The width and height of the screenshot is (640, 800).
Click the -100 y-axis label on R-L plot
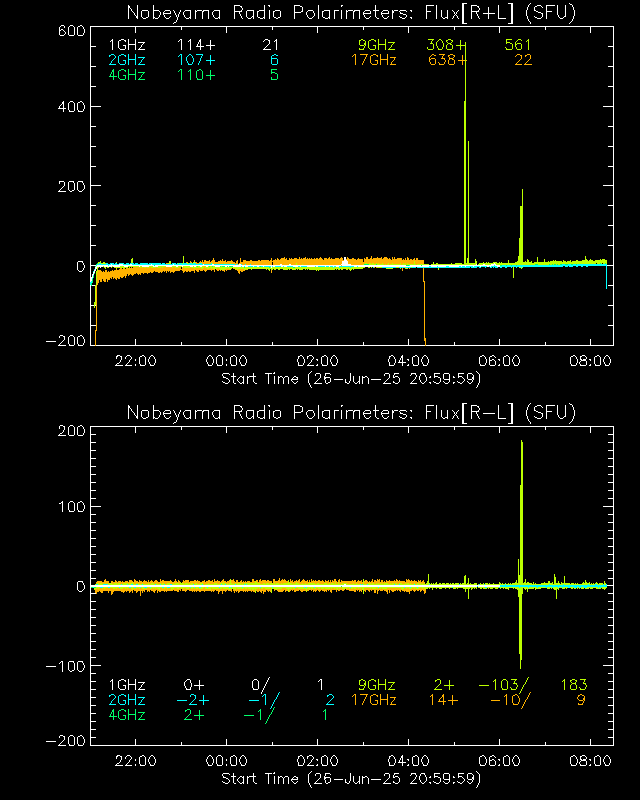65,666
